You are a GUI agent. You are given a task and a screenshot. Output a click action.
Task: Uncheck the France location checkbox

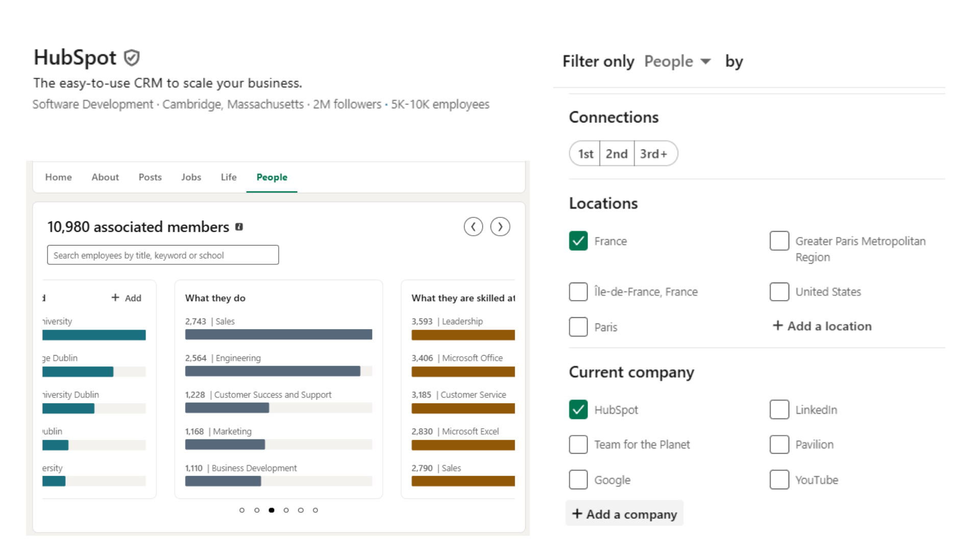tap(578, 241)
